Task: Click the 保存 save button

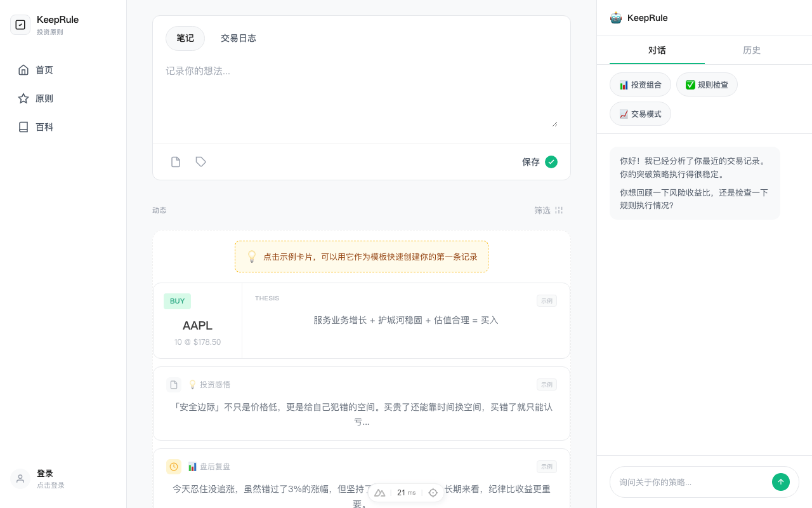Action: click(531, 162)
